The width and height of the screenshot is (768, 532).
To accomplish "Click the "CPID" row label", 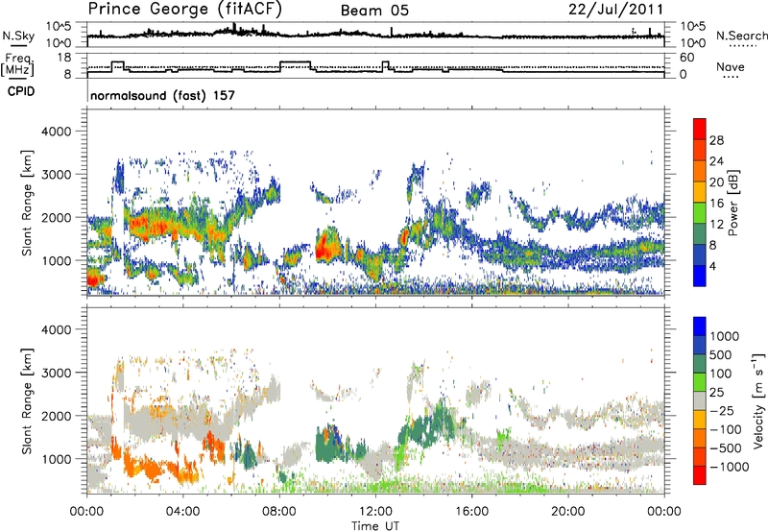I will 21,91.
